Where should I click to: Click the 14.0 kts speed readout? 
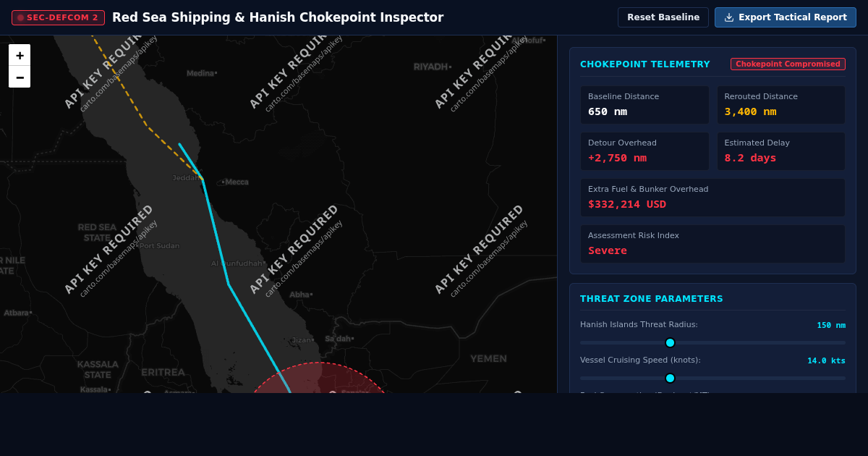pyautogui.click(x=826, y=360)
